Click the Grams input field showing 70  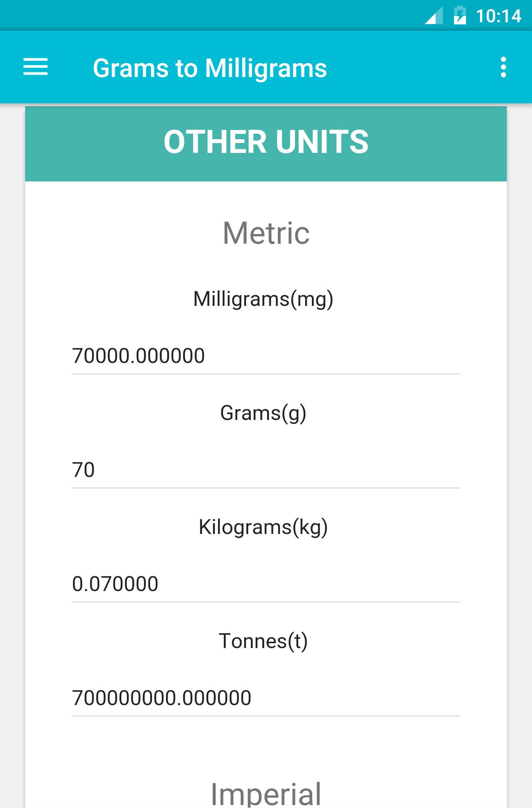click(x=266, y=470)
